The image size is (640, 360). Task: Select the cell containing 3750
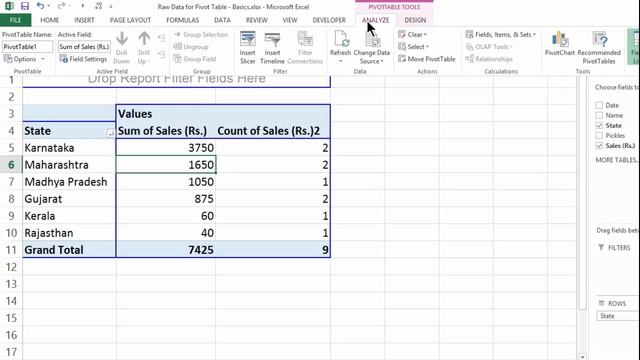pyautogui.click(x=166, y=148)
